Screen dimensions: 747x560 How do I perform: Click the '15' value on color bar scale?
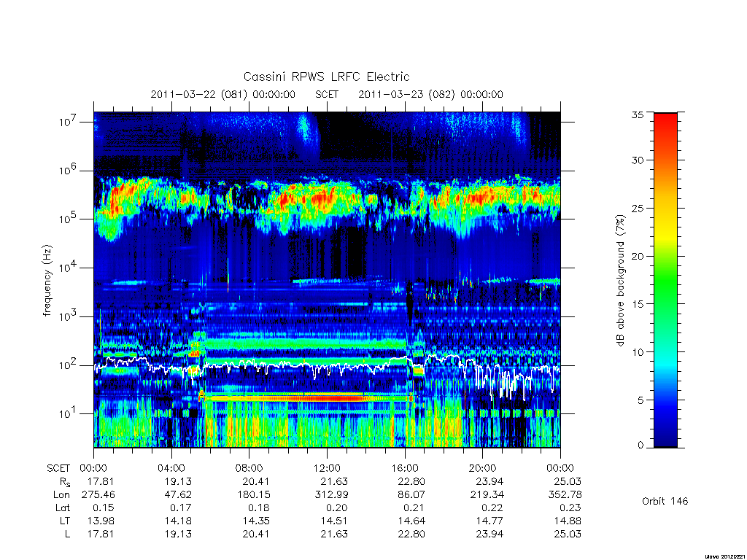[x=638, y=304]
